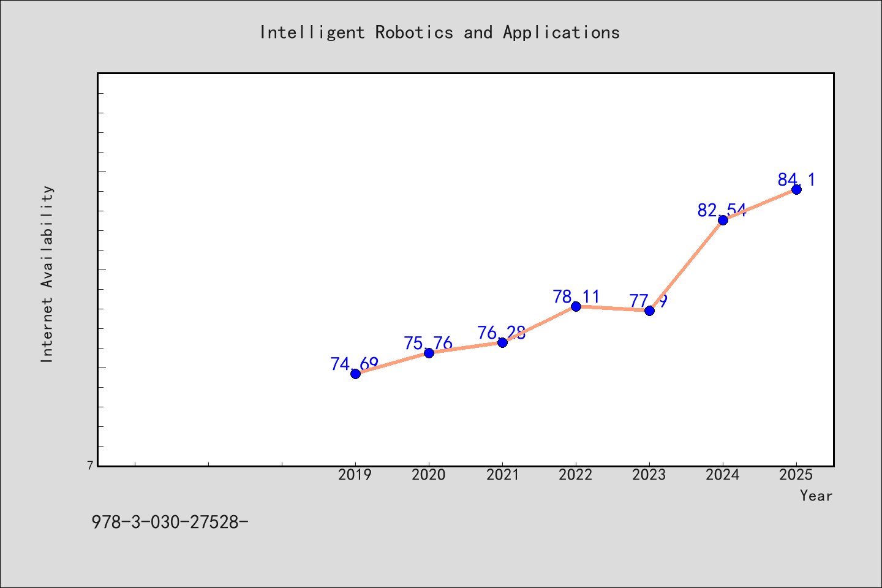882x588 pixels.
Task: Select the value label 75.76
Action: [428, 343]
